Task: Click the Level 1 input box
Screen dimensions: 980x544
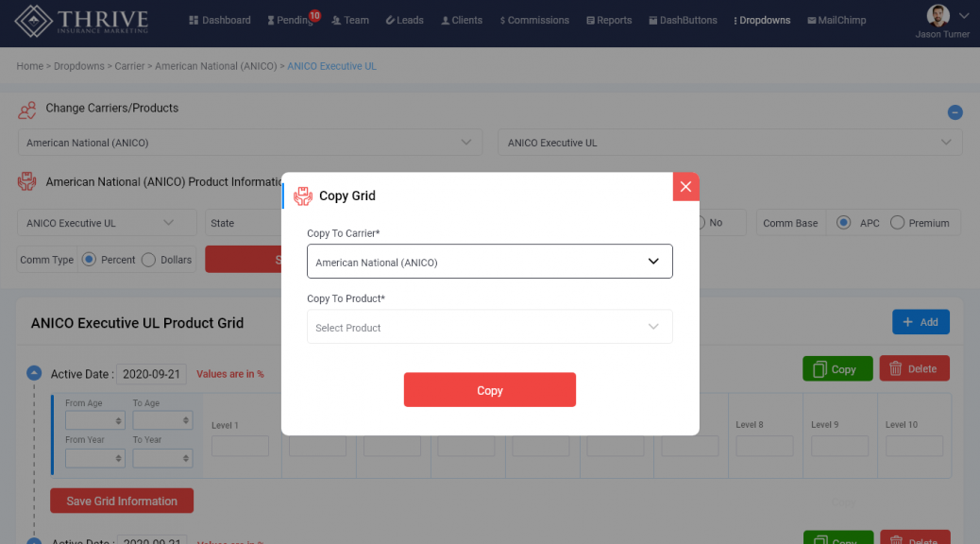Action: (240, 446)
